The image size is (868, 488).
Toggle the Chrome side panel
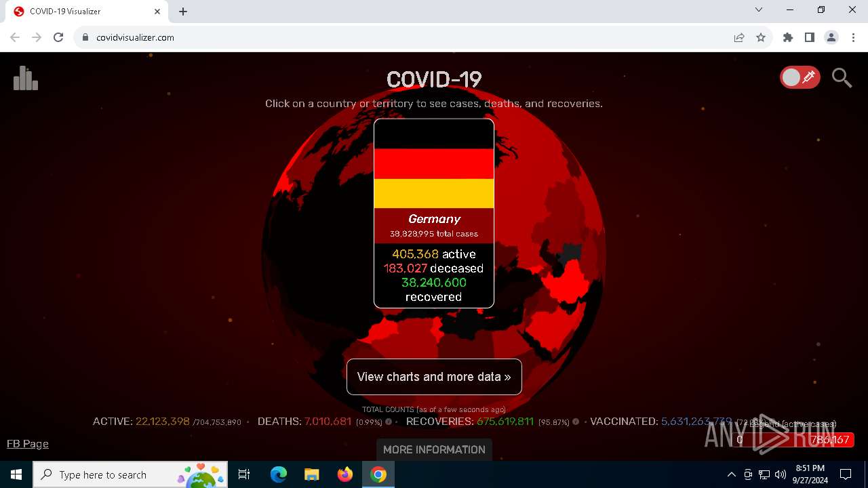[810, 37]
